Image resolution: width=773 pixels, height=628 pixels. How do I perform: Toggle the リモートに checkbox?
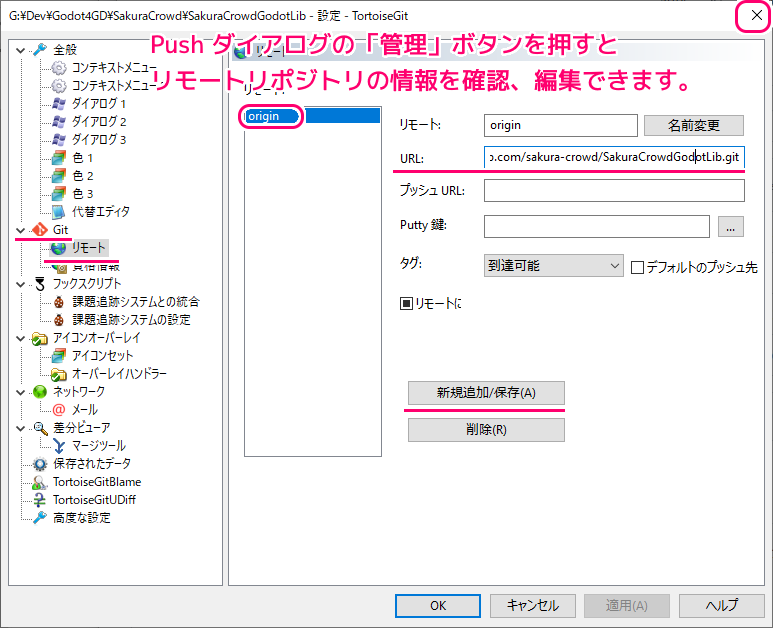pyautogui.click(x=406, y=302)
